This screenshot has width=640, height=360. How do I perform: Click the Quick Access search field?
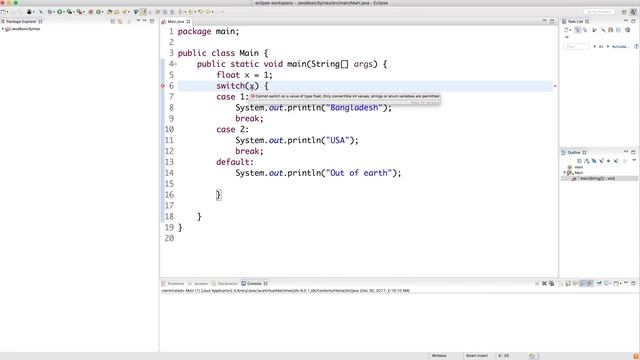599,12
